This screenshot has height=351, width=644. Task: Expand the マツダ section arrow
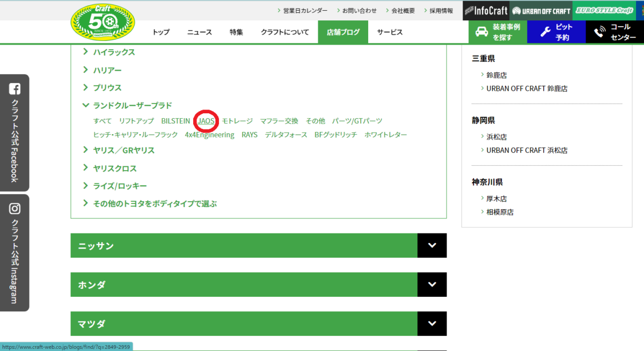point(432,324)
